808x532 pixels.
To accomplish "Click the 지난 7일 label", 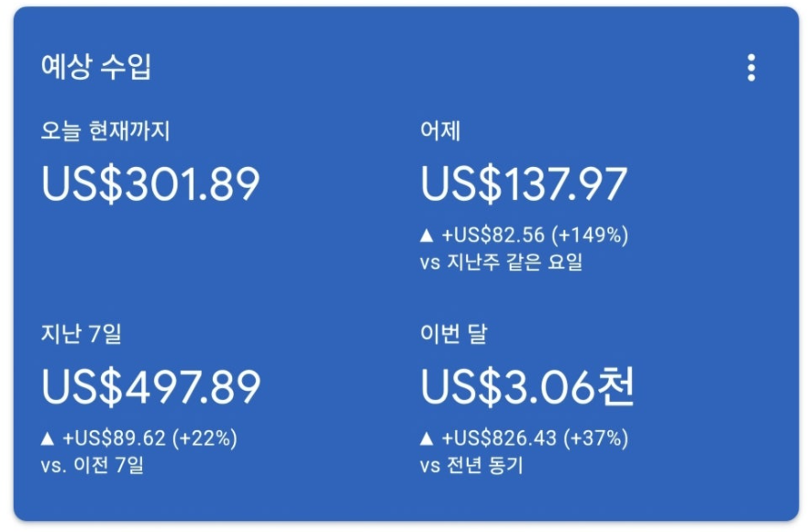I will pyautogui.click(x=82, y=334).
